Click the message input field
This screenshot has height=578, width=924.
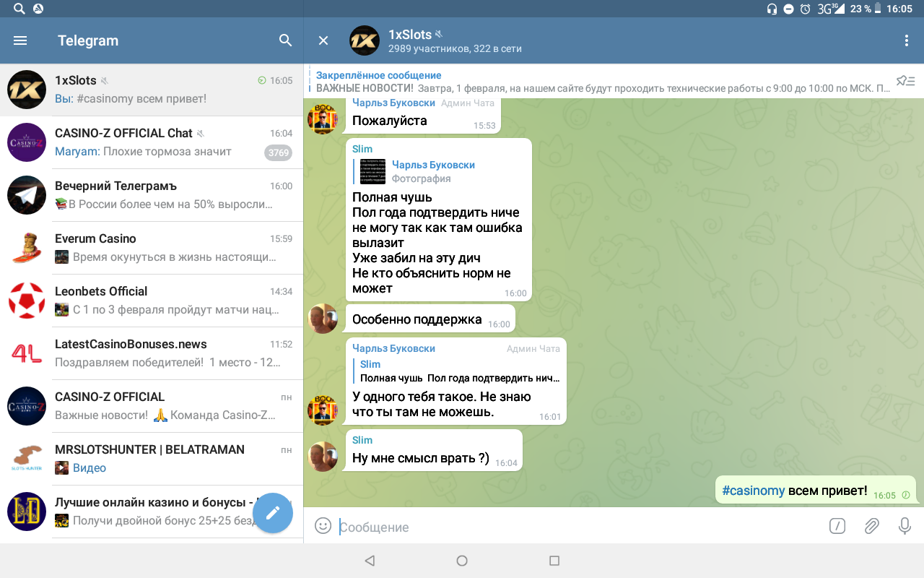click(577, 527)
